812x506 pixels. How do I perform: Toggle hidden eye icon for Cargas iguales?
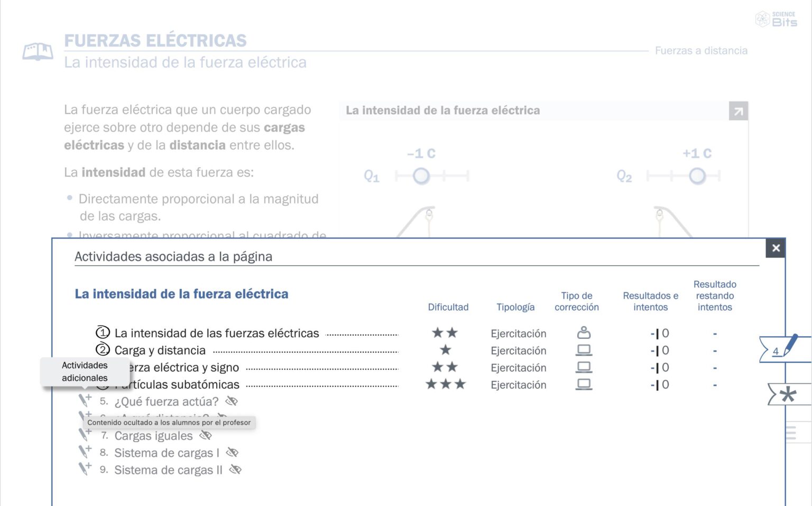point(206,436)
